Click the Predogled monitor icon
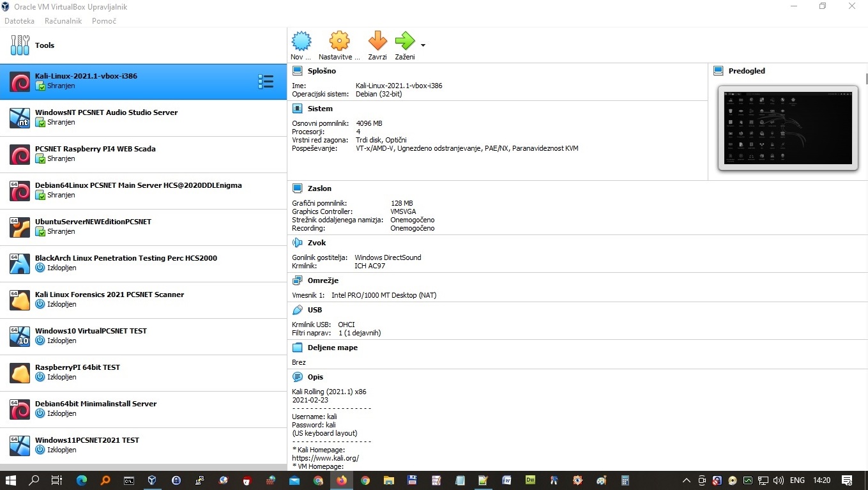 click(x=719, y=71)
